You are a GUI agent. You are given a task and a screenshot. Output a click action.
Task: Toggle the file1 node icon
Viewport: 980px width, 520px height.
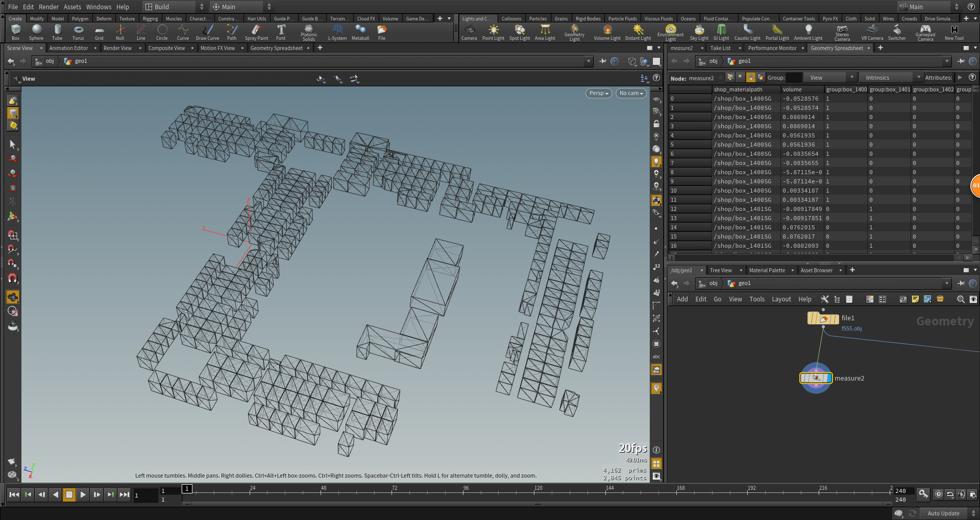(823, 319)
